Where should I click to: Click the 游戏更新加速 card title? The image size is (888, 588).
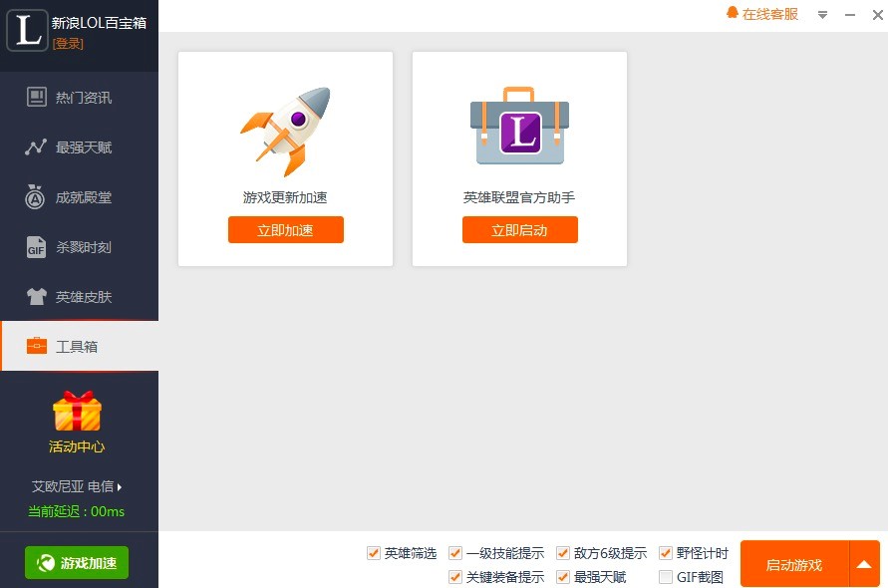[285, 197]
